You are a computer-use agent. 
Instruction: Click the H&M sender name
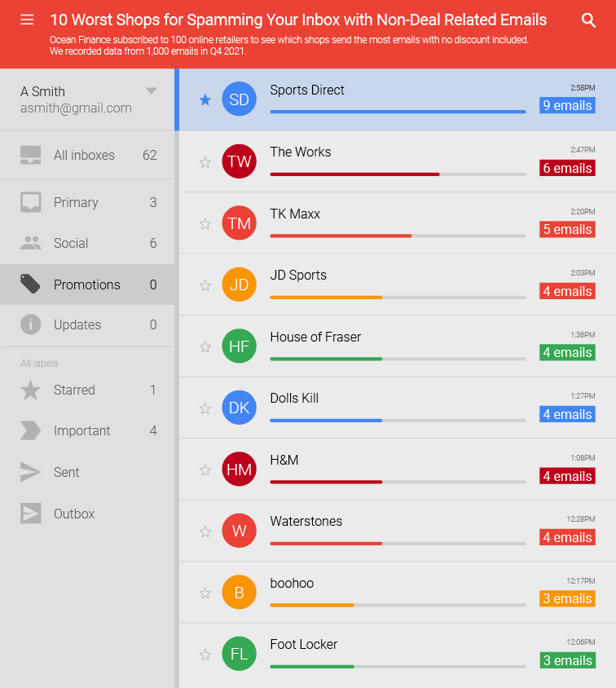[x=284, y=460]
